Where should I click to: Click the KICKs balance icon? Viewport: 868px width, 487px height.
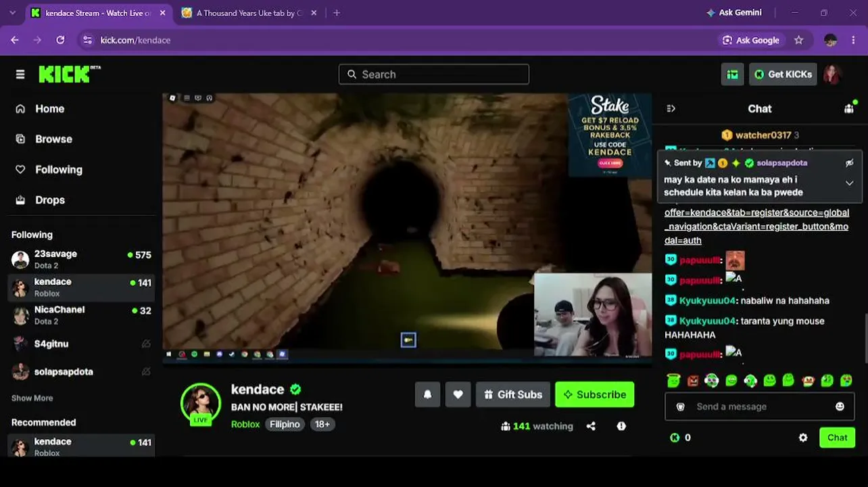675,438
